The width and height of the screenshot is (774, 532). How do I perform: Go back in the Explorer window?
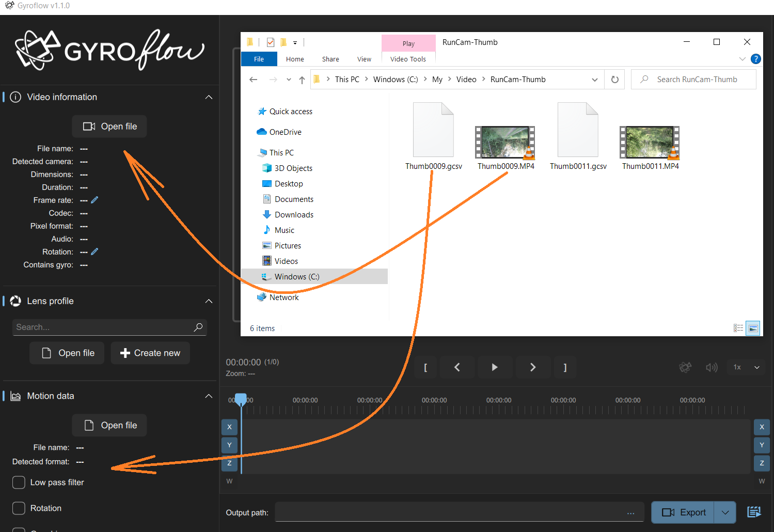coord(253,80)
